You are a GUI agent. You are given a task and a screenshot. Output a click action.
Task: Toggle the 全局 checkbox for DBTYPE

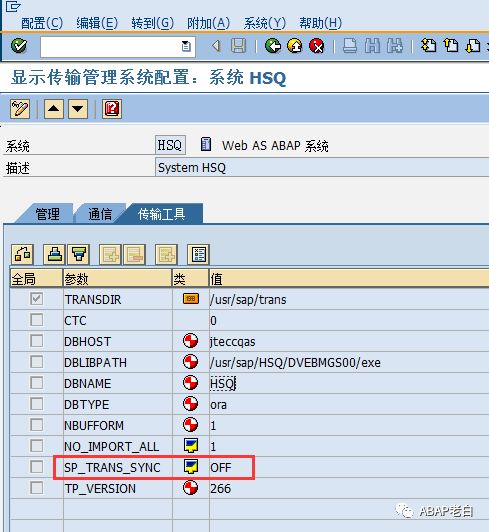coord(36,404)
